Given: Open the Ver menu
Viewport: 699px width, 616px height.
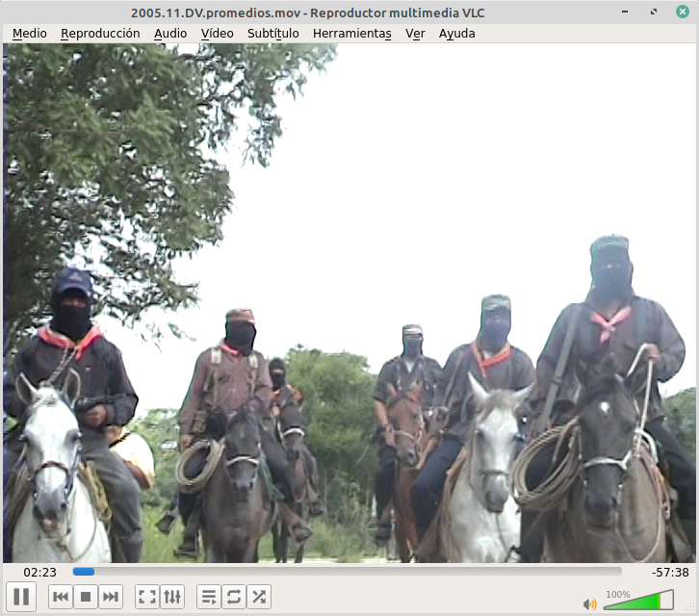Looking at the screenshot, I should click(415, 34).
